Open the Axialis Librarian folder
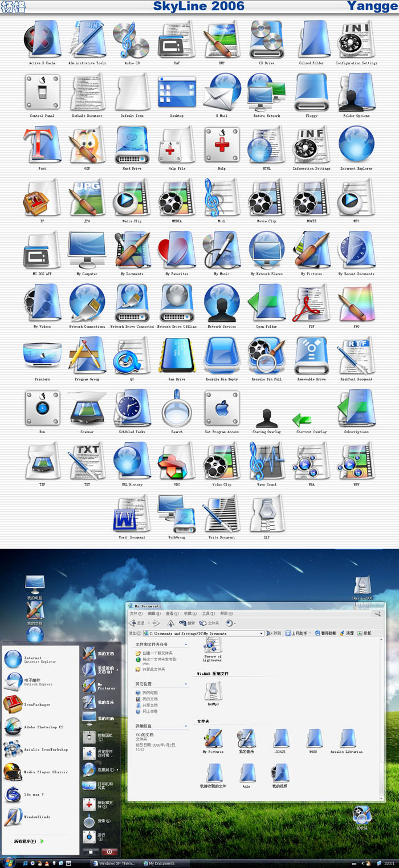 coord(347,741)
